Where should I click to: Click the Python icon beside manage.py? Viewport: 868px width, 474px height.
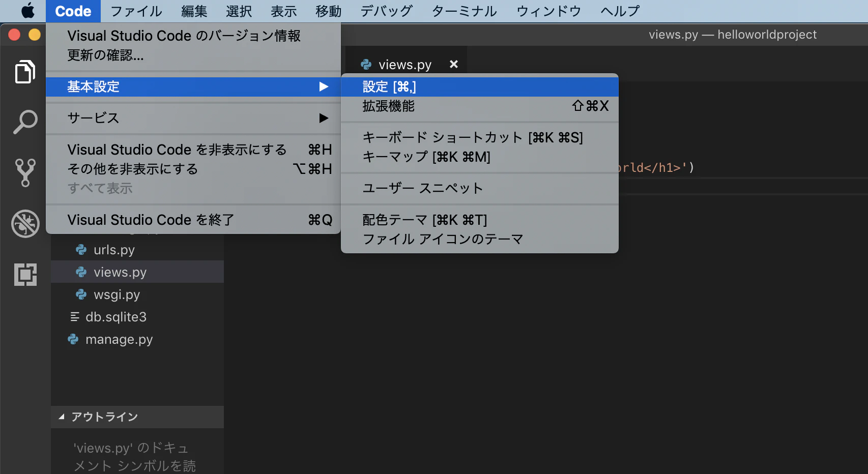72,339
